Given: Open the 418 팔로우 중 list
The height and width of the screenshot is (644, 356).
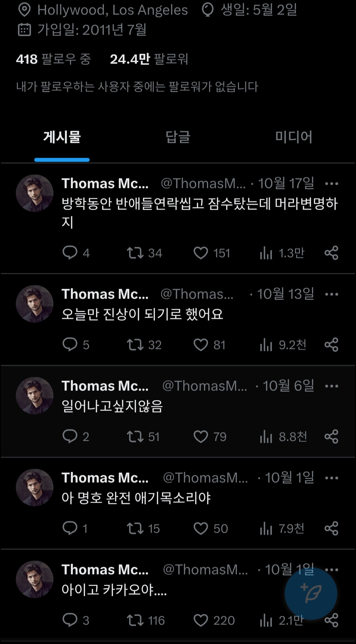Looking at the screenshot, I should coord(53,59).
